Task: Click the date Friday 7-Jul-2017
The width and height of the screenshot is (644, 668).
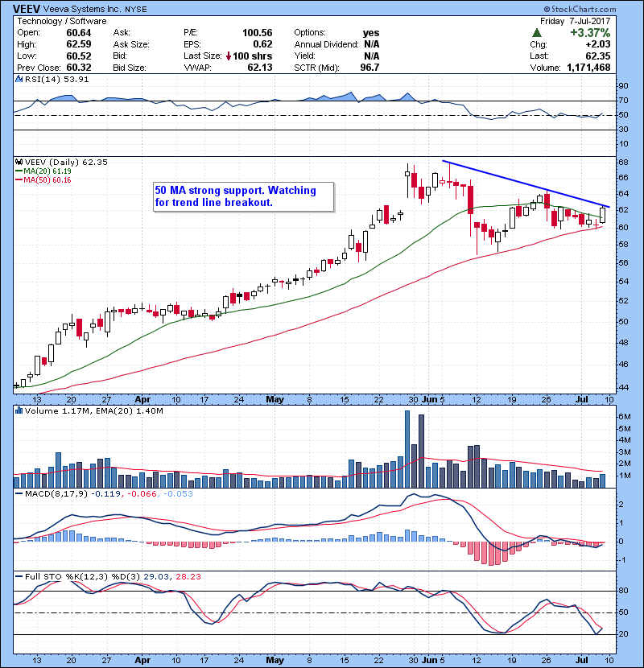Action: [575, 21]
